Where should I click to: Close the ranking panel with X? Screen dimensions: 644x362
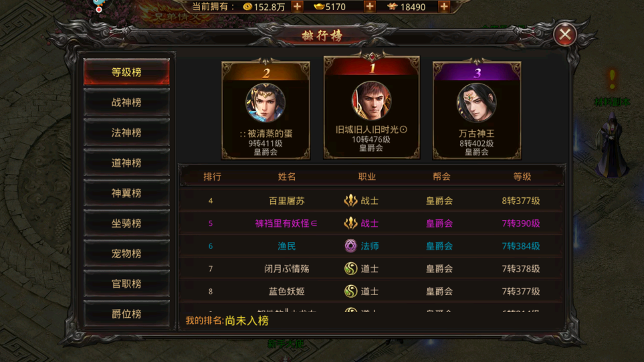(x=564, y=35)
